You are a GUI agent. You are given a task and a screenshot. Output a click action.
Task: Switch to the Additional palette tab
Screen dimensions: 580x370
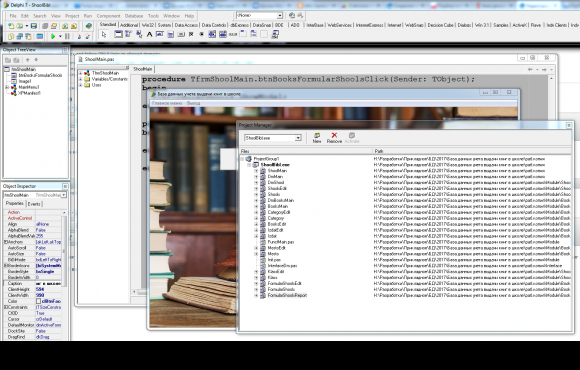click(x=129, y=25)
